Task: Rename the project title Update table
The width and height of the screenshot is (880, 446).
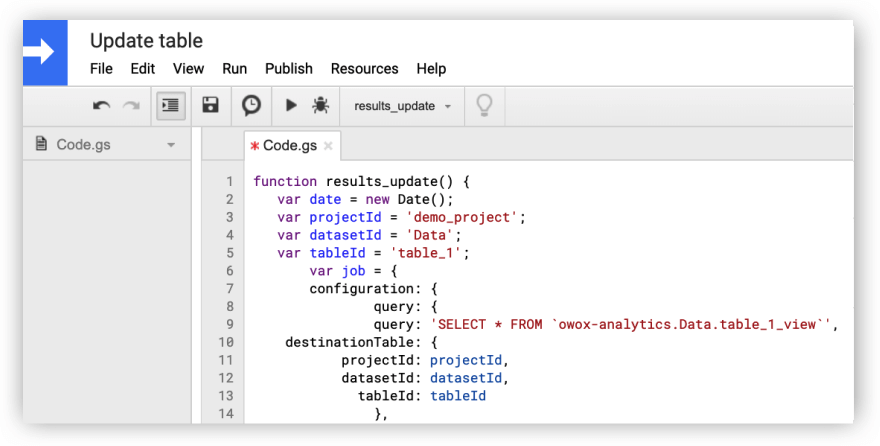Action: 146,41
